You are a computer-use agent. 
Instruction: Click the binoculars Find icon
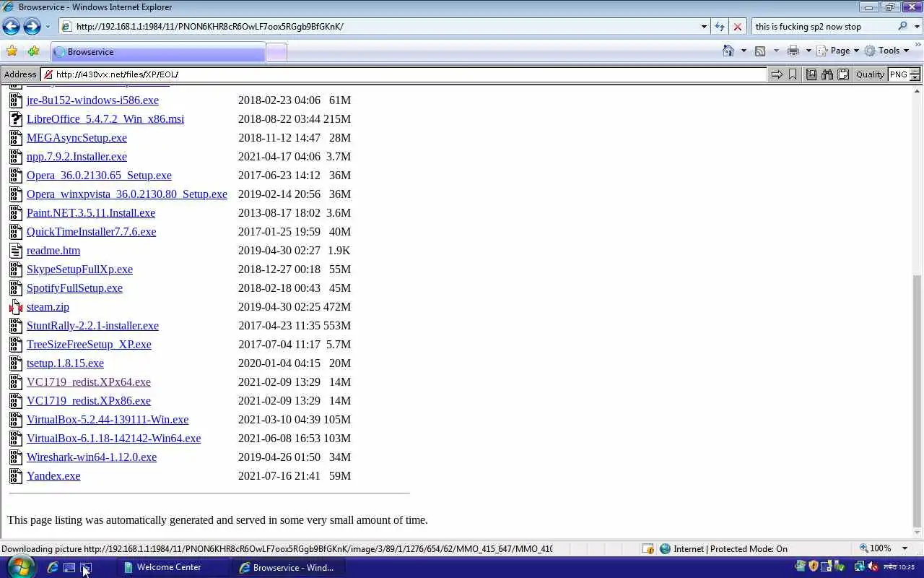pyautogui.click(x=827, y=74)
